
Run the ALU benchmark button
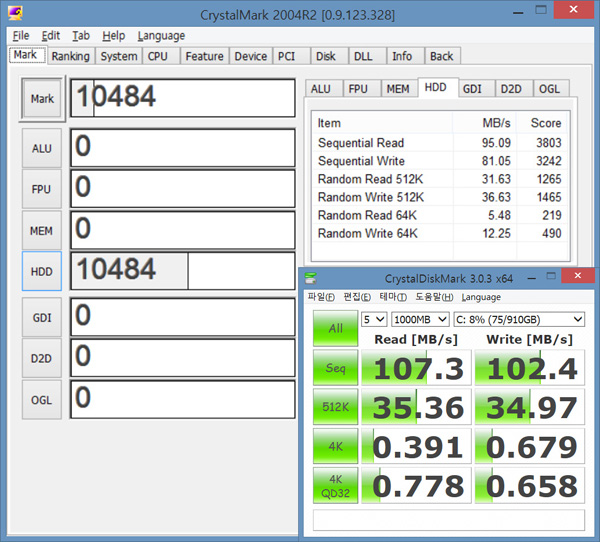coord(42,148)
